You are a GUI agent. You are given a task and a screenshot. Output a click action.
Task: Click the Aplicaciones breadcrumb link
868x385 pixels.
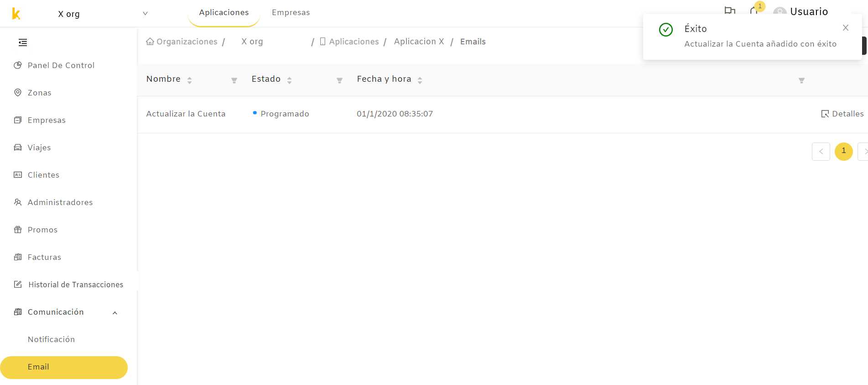pyautogui.click(x=354, y=42)
